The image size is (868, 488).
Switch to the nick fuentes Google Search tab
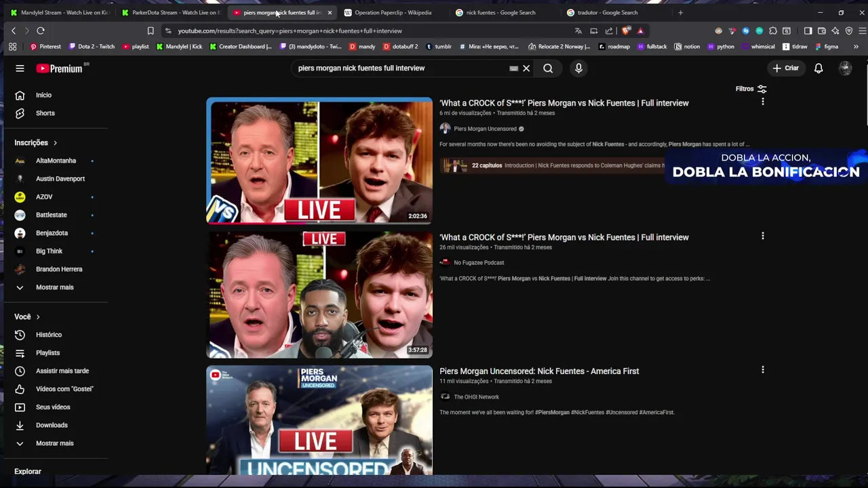(x=505, y=12)
